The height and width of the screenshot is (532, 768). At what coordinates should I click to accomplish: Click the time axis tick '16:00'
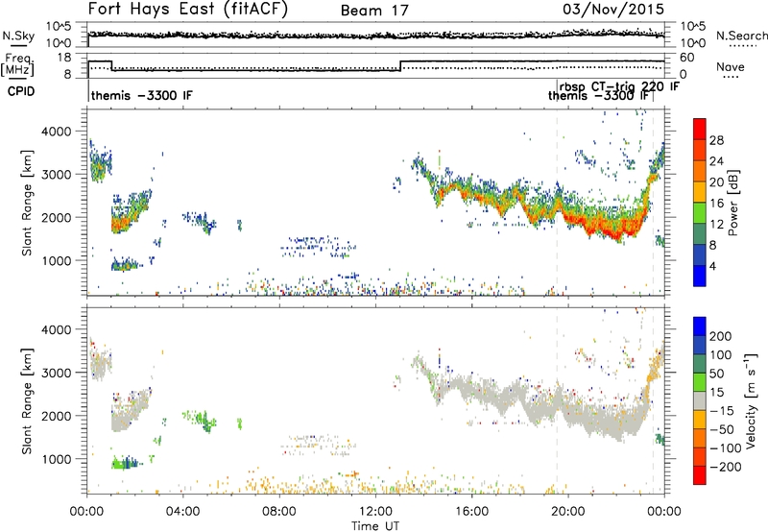pos(472,512)
